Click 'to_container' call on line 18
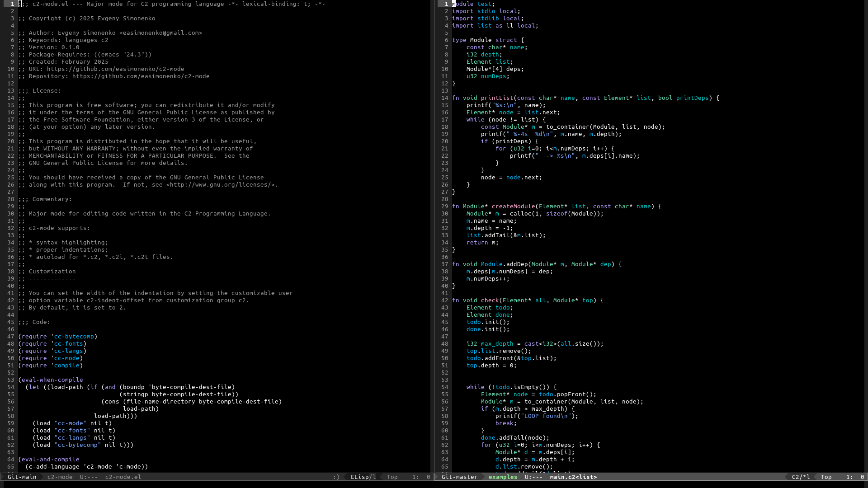 click(x=568, y=127)
